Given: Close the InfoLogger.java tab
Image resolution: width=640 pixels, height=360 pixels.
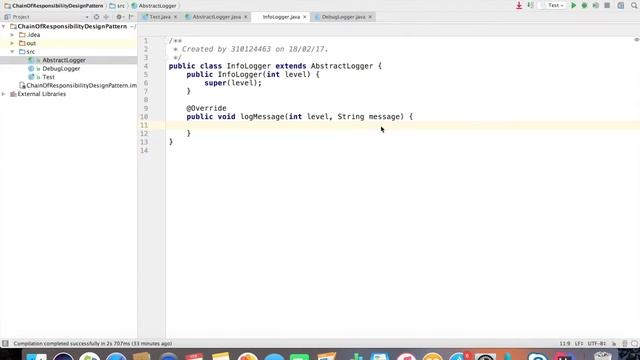Looking at the screenshot, I should point(304,17).
